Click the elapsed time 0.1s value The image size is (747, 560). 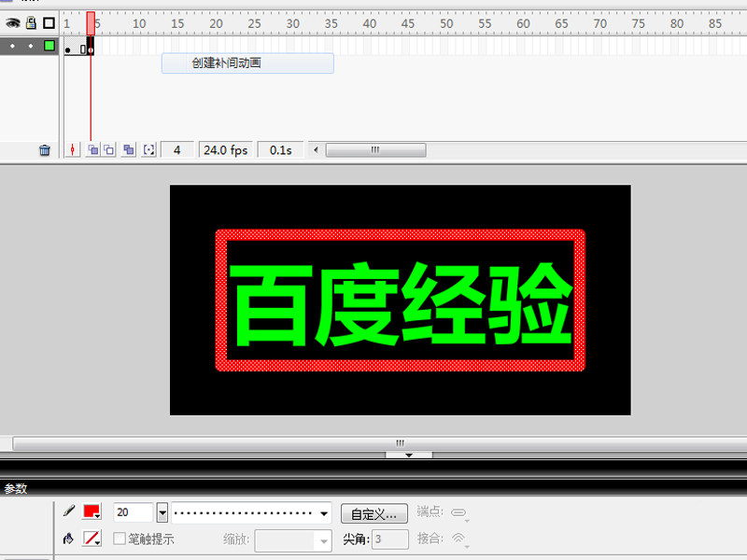[281, 150]
